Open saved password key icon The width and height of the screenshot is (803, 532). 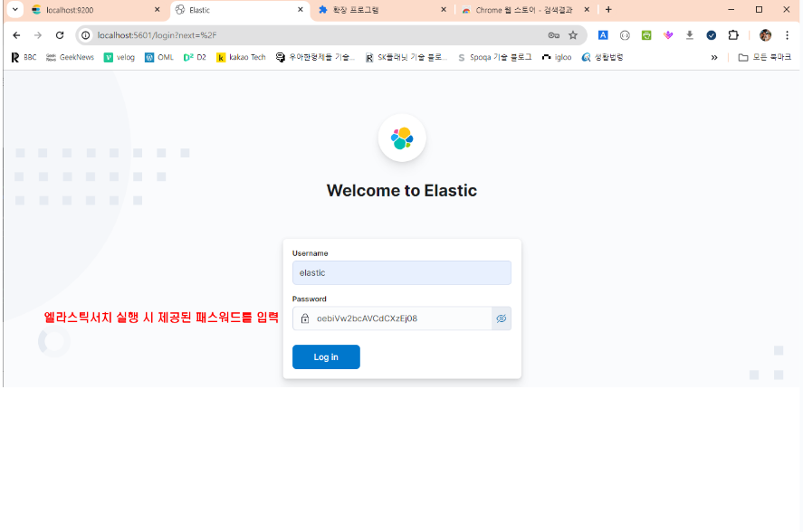click(x=554, y=35)
